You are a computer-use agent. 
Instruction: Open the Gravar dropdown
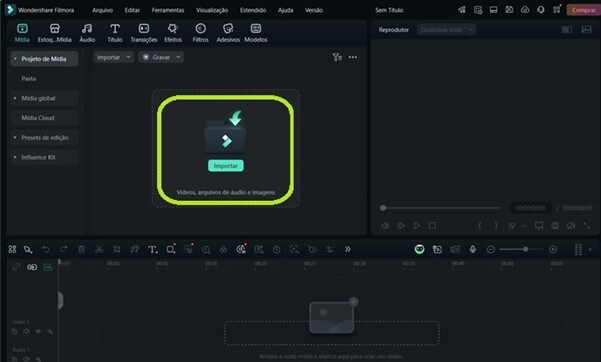(x=161, y=57)
